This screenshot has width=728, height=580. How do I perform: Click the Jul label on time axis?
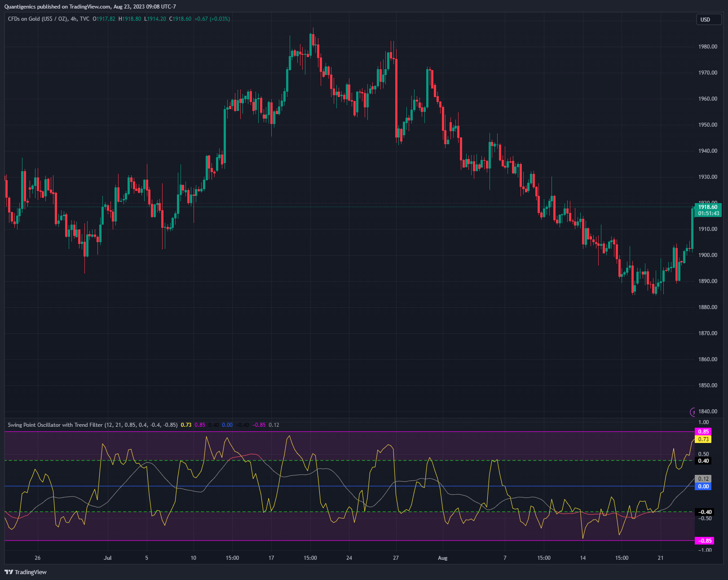[x=107, y=558]
